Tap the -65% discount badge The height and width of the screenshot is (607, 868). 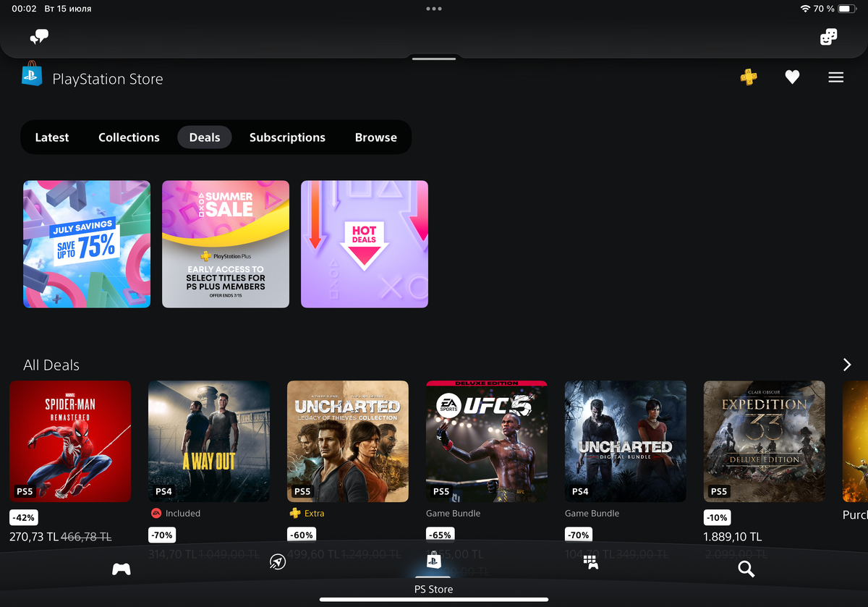click(x=440, y=535)
